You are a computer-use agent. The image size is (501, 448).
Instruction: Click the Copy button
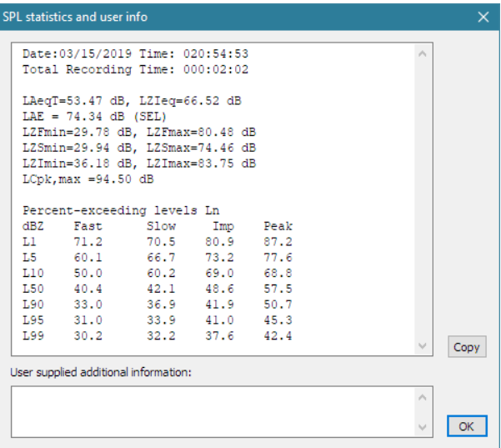[x=466, y=347]
